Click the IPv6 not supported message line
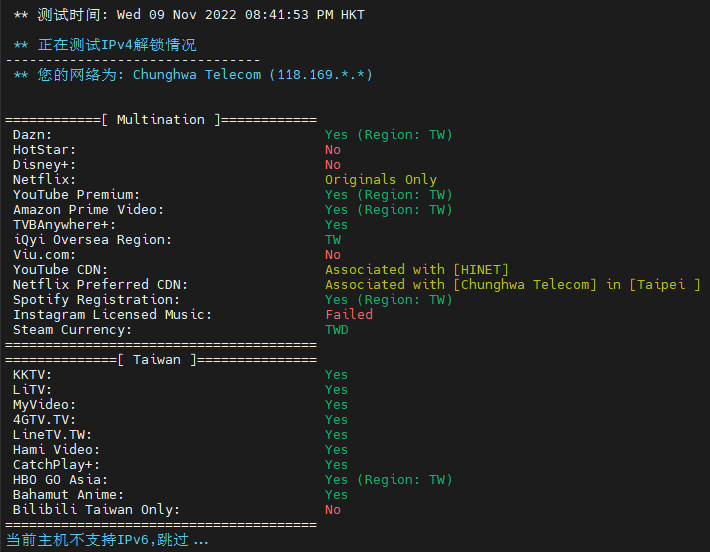Screen dimensions: 710x552 coord(108,540)
